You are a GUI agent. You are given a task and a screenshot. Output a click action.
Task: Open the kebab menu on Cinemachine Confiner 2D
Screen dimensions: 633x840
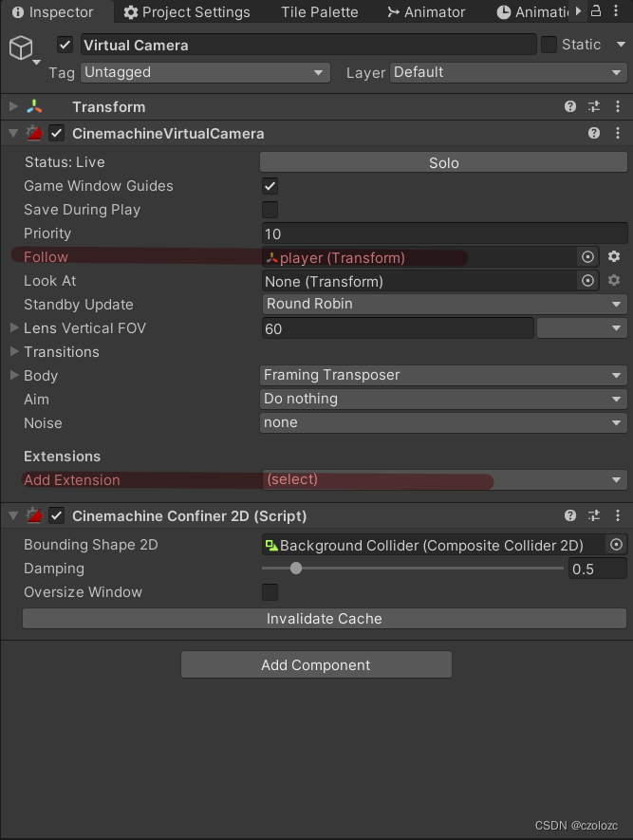(618, 515)
